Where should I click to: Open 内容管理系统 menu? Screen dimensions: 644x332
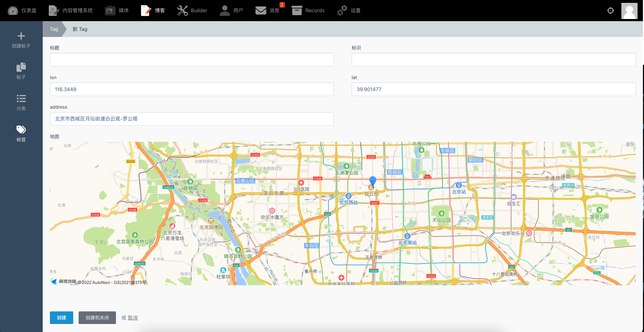(x=71, y=11)
